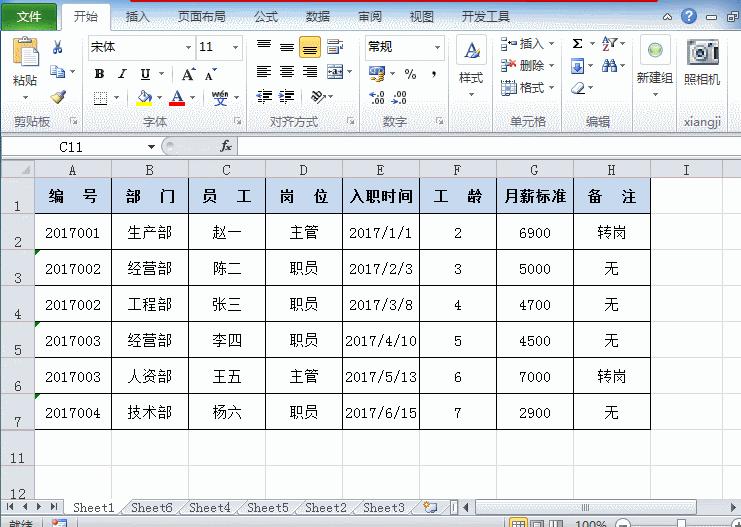Click the Clear eraser icon
741x527 pixels.
[578, 88]
